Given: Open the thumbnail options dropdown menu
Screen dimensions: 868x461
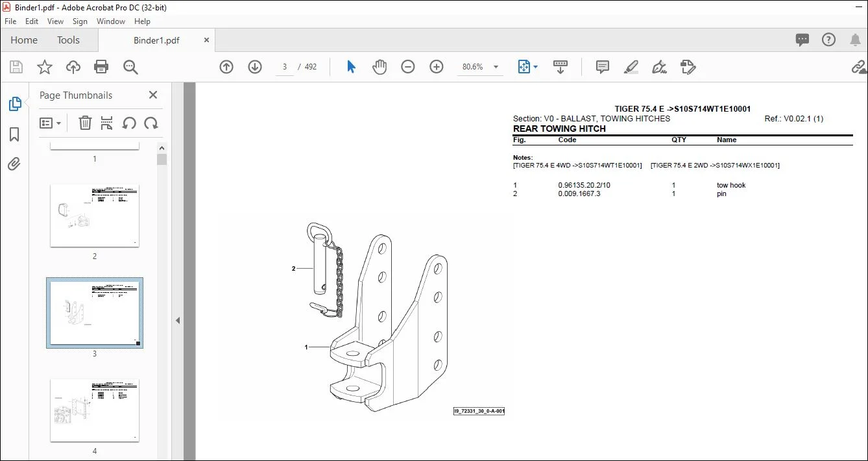Looking at the screenshot, I should pyautogui.click(x=51, y=123).
